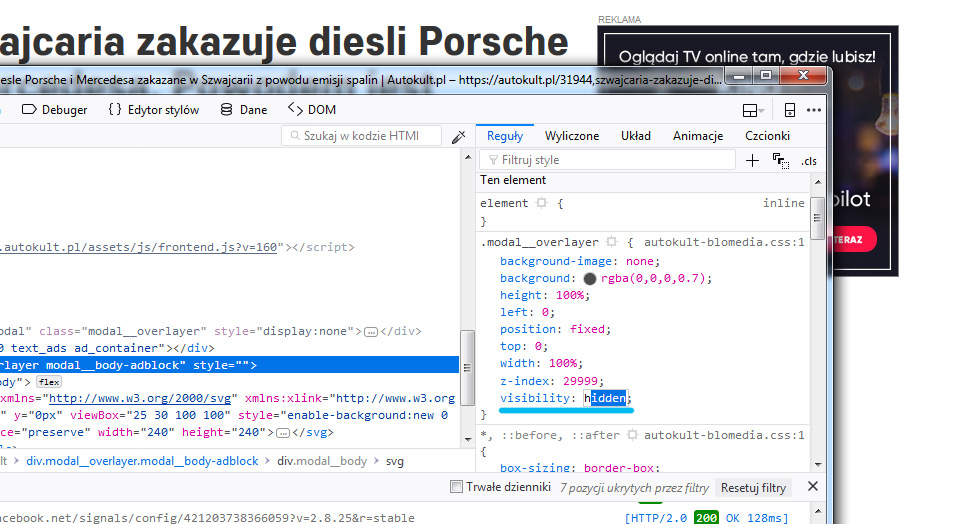Click highlighter icon next to ::before, ::after rule
The height and width of the screenshot is (524, 960).
coord(632,435)
